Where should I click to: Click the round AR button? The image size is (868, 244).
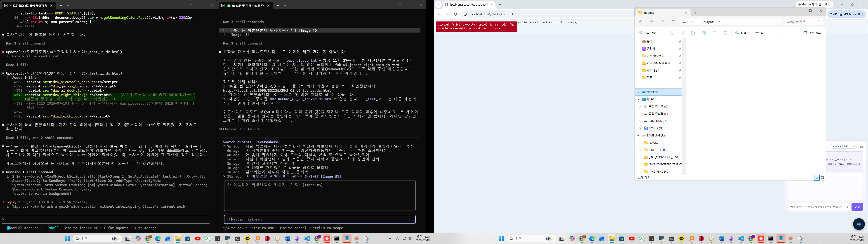click(x=859, y=224)
